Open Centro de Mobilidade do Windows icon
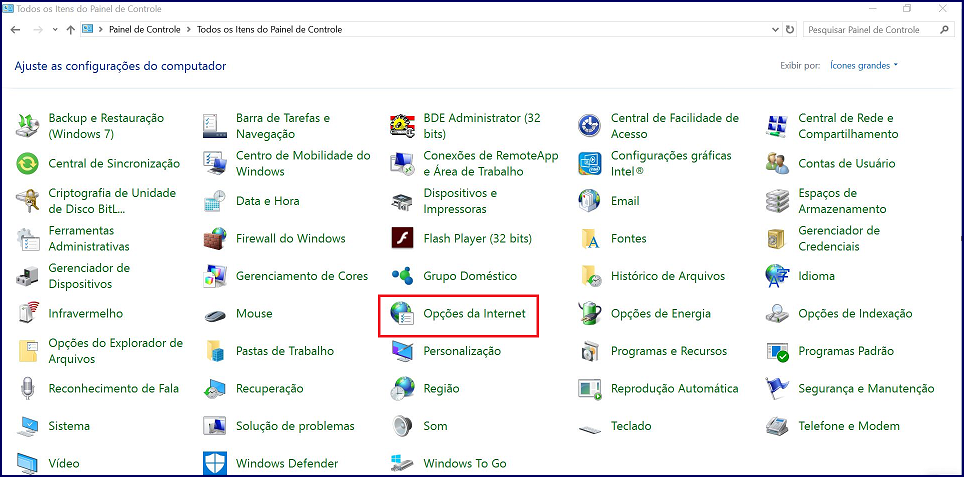 [x=215, y=164]
